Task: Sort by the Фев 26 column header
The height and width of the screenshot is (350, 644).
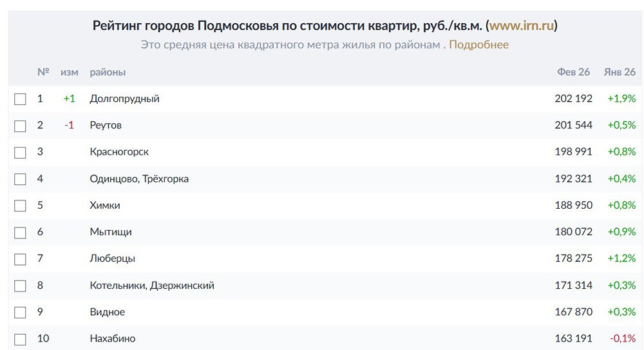Action: click(573, 72)
